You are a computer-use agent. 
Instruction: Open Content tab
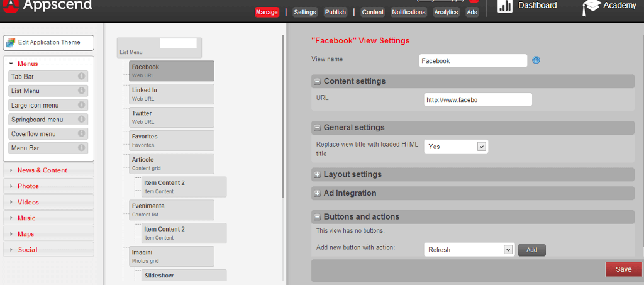372,13
